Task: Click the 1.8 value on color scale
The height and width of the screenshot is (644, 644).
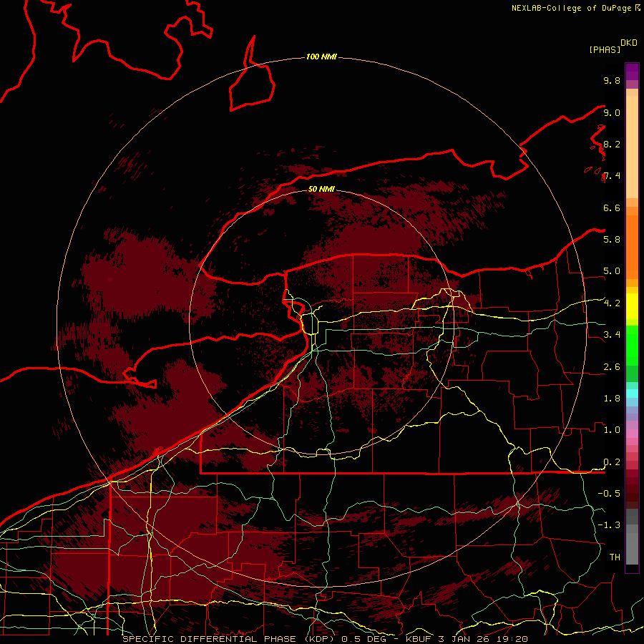Action: point(612,399)
